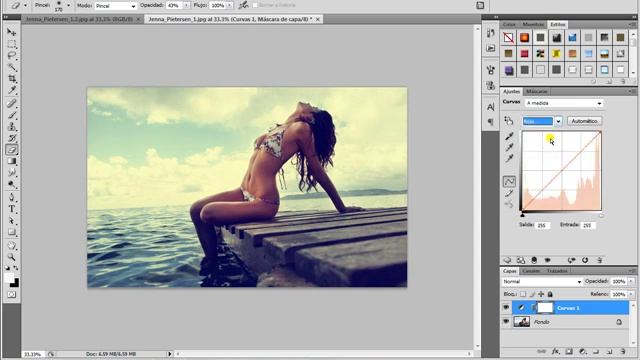Enable Borrar a historia checkbox
The width and height of the screenshot is (640, 360).
click(256, 5)
